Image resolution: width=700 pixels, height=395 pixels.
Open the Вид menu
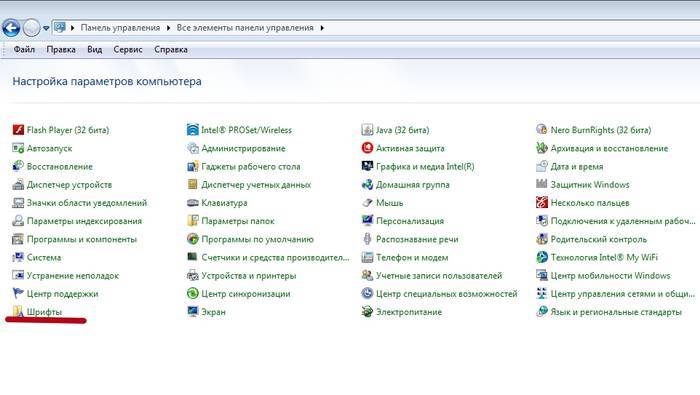(x=94, y=50)
